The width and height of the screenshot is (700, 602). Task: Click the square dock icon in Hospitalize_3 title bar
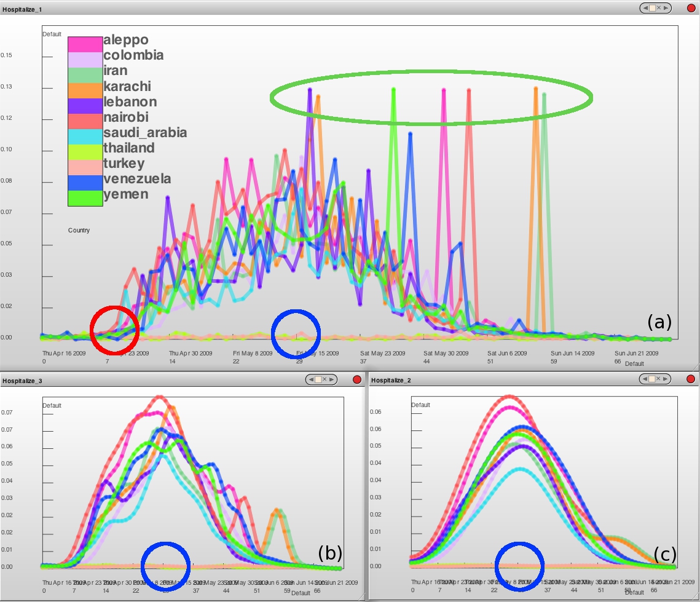(x=318, y=379)
